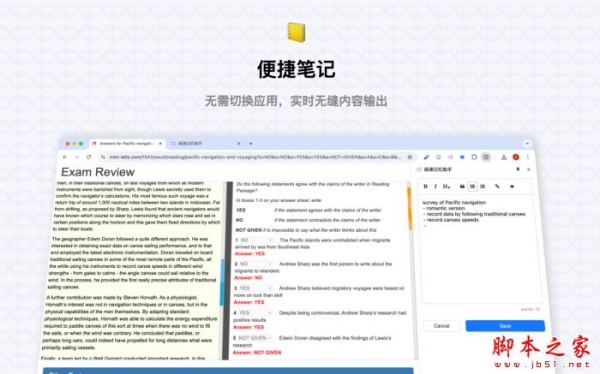Close the 'Answers for Pacific navigation' tab
600x374 pixels.
tap(160, 144)
